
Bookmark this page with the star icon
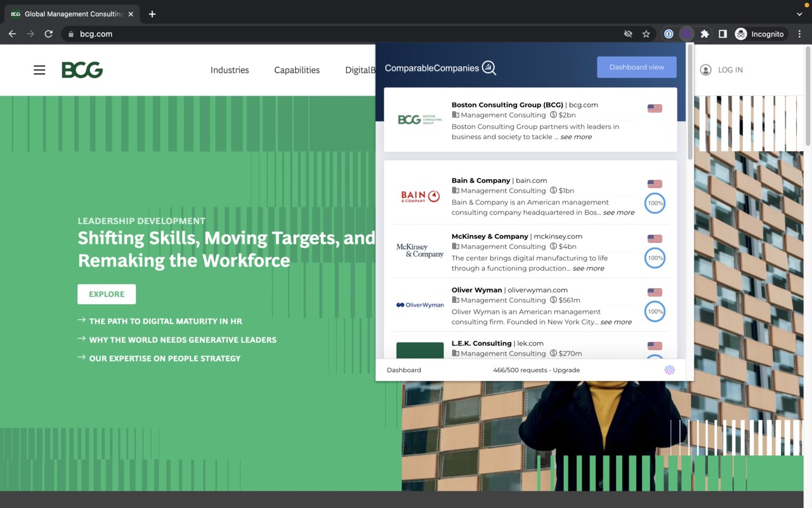tap(646, 34)
